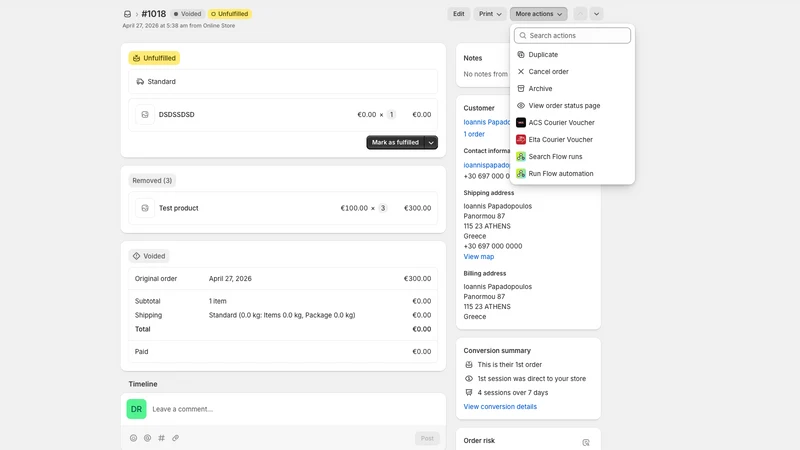Select Archive from the menu
Viewport: 800px width, 450px height.
572,88
